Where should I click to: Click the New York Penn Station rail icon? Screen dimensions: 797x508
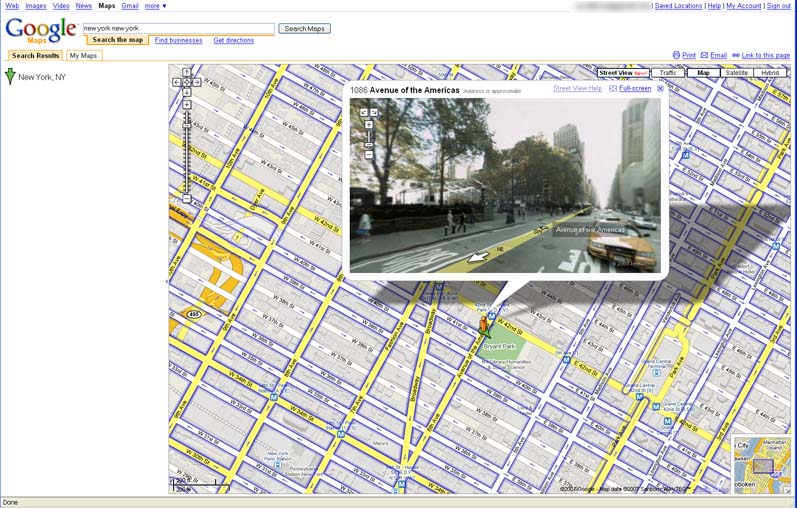278,464
